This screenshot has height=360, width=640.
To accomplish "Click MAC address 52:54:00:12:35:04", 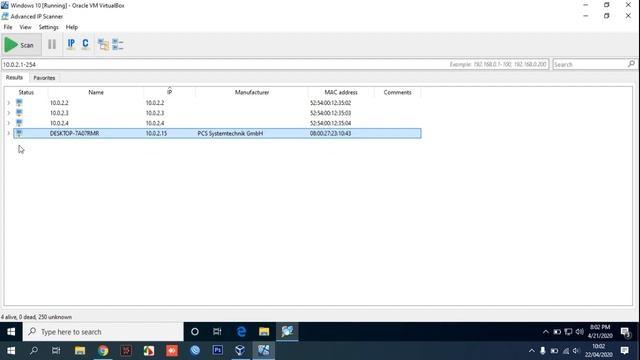I will click(x=330, y=123).
